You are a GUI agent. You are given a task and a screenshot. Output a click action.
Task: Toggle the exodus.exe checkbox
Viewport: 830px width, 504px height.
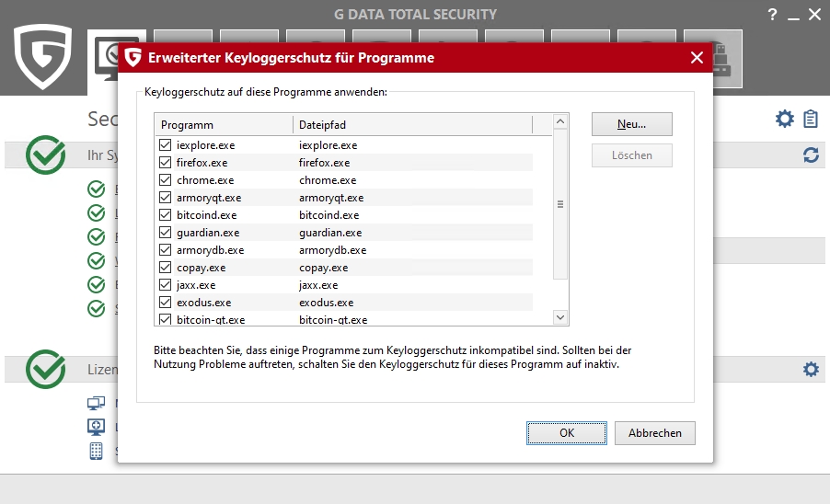click(165, 302)
